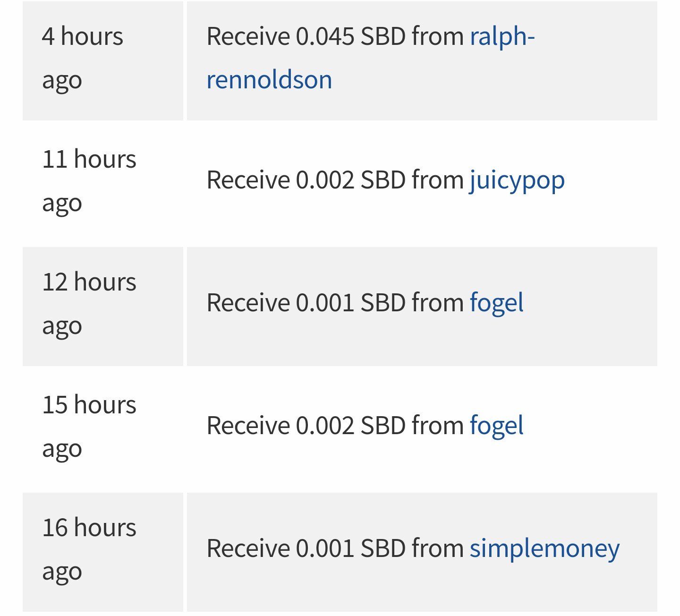Select 'Receive 0.001 SBD from' text beside fogel
680x616 pixels.
[x=335, y=302]
